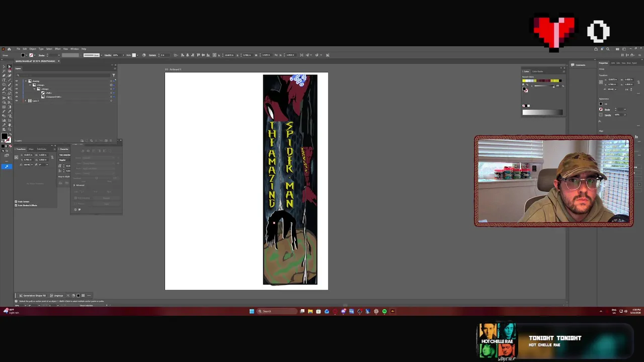Click the fx effects icon in Properties

coord(600,121)
